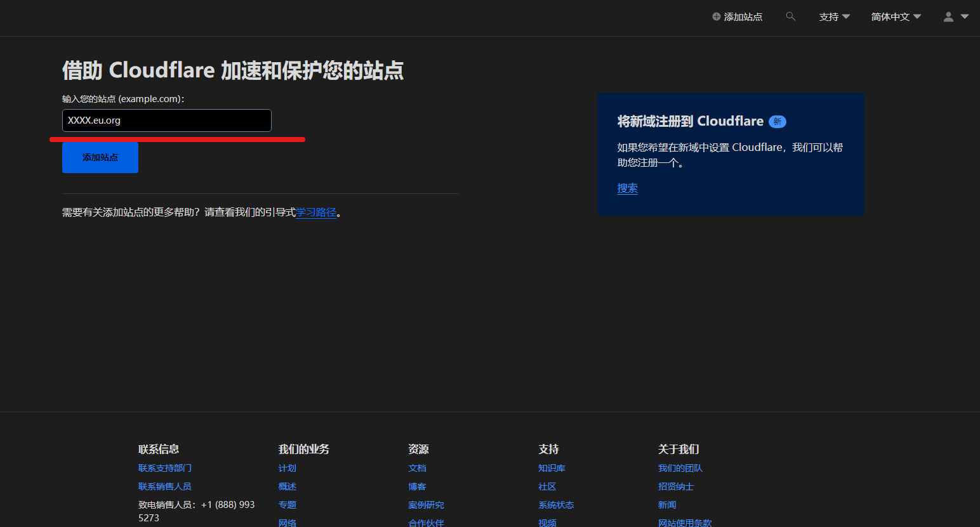
Task: Expand the 支持 dropdown in top bar
Action: click(834, 17)
